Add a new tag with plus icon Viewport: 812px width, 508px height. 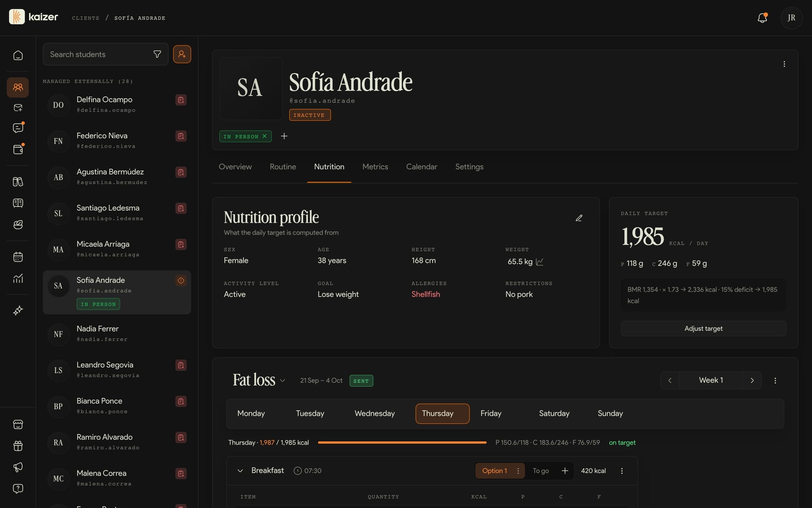point(284,136)
